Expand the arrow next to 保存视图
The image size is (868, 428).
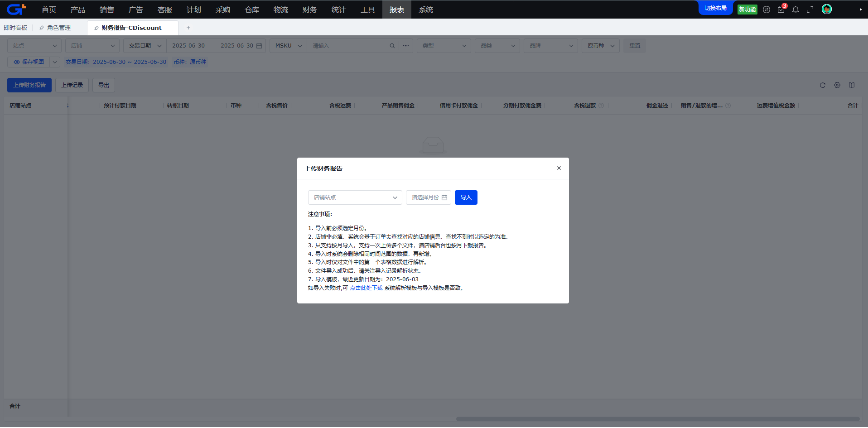tap(55, 62)
